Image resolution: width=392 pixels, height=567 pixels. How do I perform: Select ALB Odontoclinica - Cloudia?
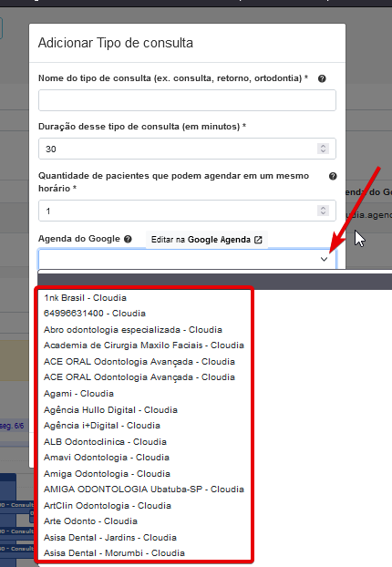[x=105, y=442]
